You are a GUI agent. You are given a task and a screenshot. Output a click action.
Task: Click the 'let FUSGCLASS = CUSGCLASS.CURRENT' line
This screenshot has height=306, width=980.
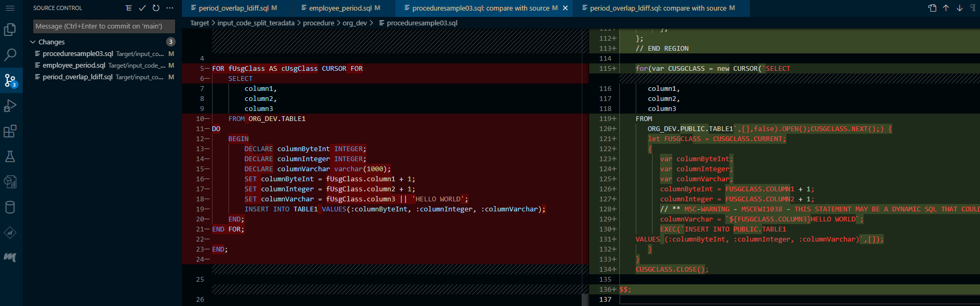click(x=717, y=139)
